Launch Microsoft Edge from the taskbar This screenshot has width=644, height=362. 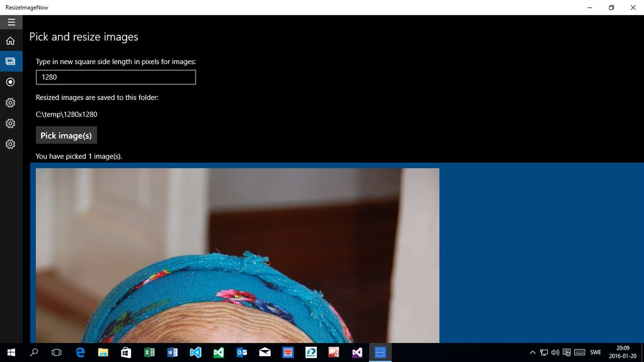tap(80, 353)
